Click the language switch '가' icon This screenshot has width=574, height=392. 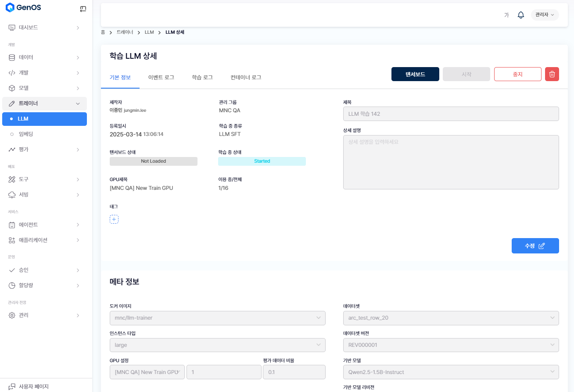point(506,15)
